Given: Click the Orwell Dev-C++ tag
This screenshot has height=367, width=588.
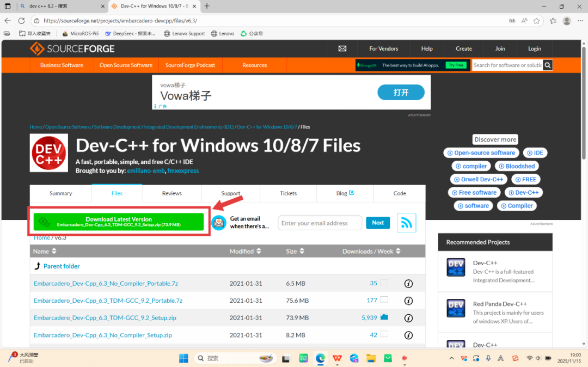Looking at the screenshot, I should (479, 180).
